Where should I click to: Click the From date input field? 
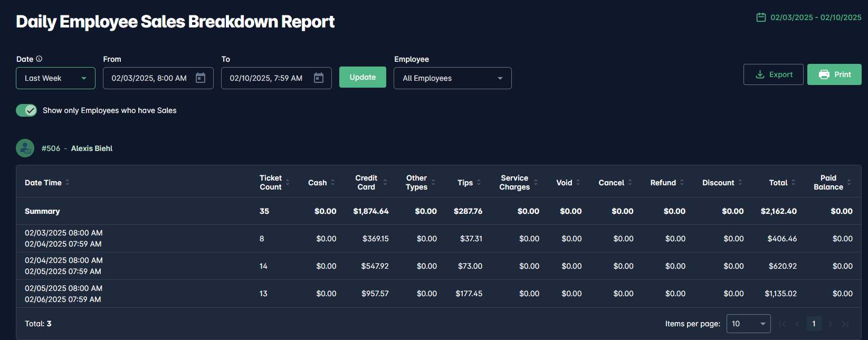click(149, 78)
